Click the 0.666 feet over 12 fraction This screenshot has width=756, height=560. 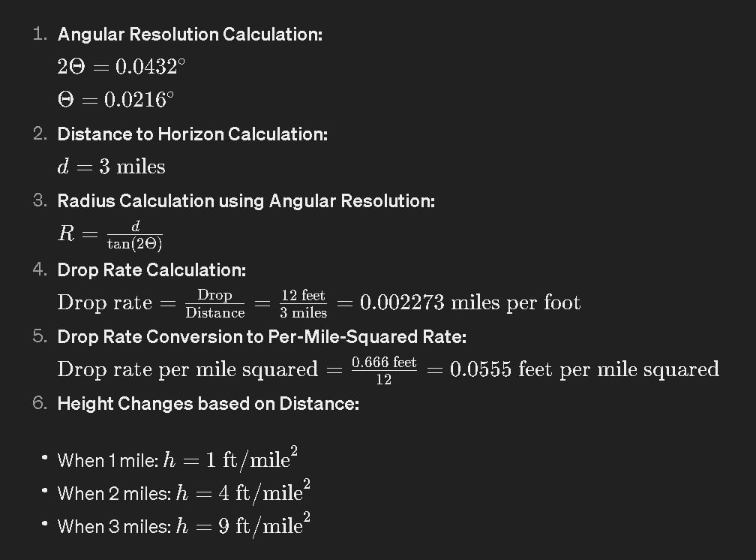pos(384,370)
